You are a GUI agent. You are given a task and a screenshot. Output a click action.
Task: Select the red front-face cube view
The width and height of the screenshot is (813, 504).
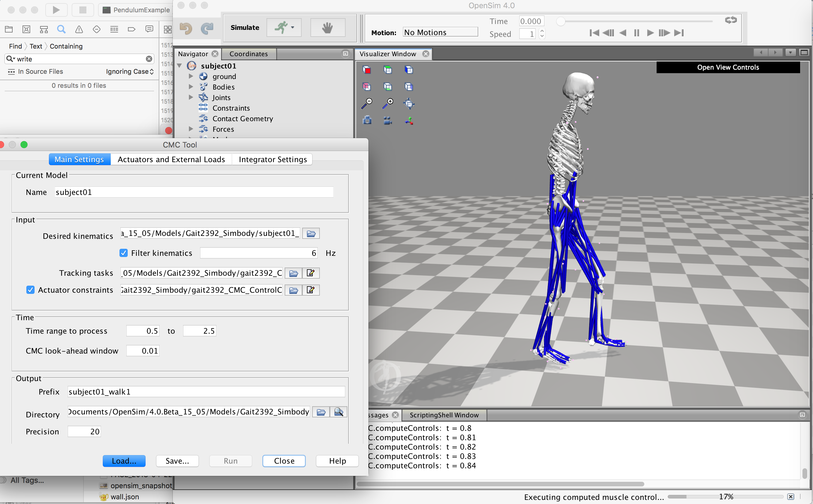point(366,70)
